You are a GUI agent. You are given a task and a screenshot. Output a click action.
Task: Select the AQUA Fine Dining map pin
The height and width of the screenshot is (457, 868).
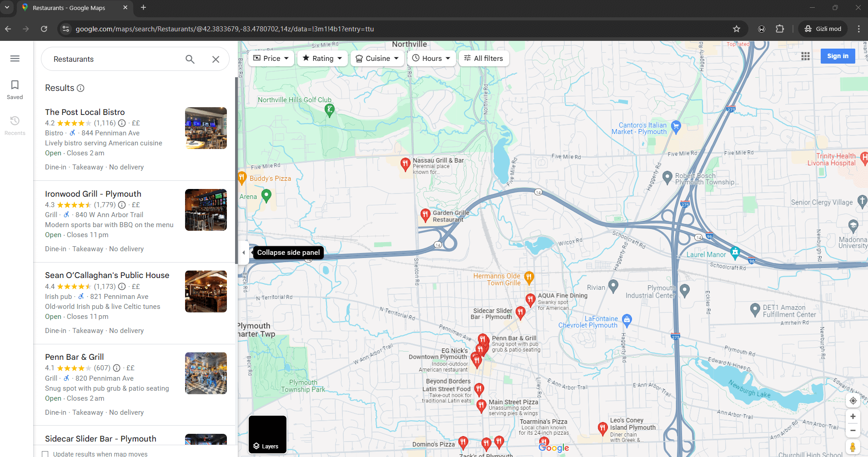[x=530, y=299]
